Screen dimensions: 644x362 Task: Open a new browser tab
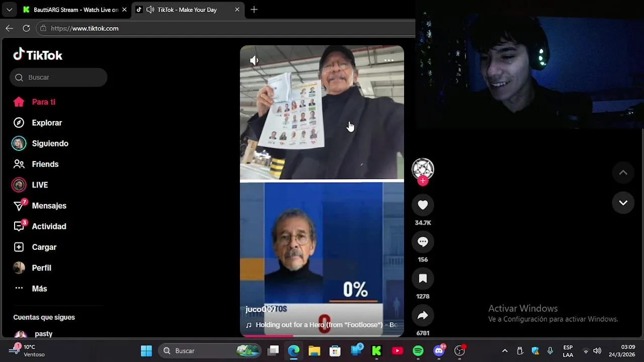click(254, 10)
